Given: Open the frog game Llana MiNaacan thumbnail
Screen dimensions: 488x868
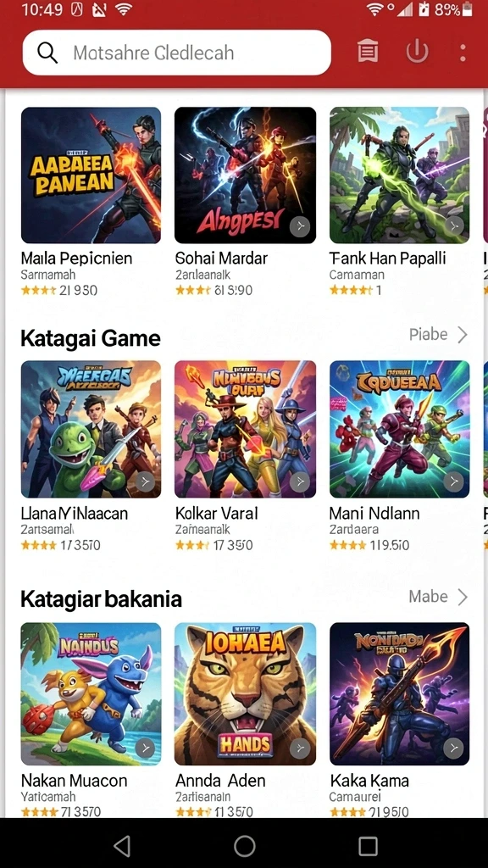Looking at the screenshot, I should click(x=91, y=429).
